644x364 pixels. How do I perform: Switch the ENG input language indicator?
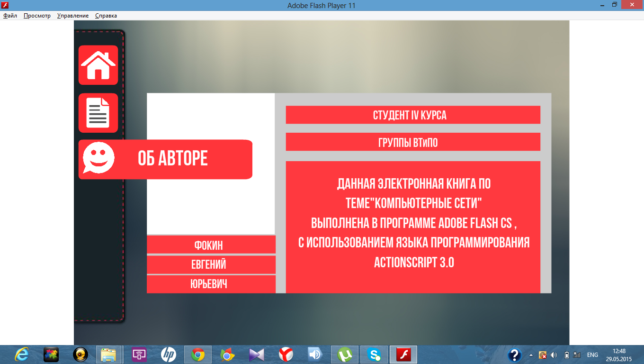click(592, 355)
